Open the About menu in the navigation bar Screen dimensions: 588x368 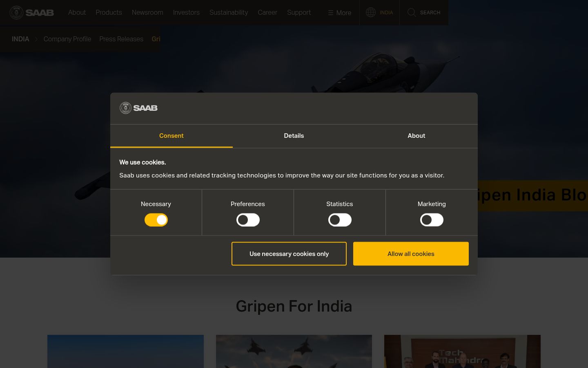point(77,13)
